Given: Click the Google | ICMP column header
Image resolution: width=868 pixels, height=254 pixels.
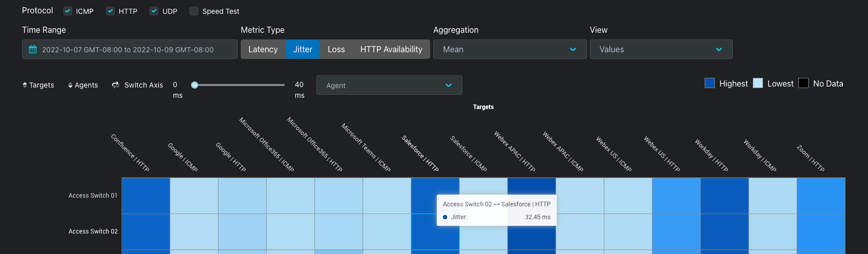Looking at the screenshot, I should pos(183,157).
